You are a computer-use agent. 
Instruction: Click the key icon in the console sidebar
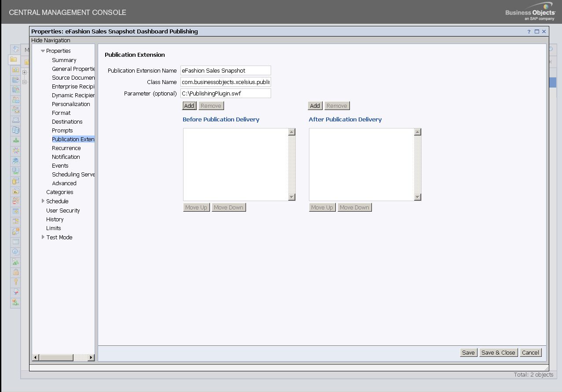click(16, 282)
